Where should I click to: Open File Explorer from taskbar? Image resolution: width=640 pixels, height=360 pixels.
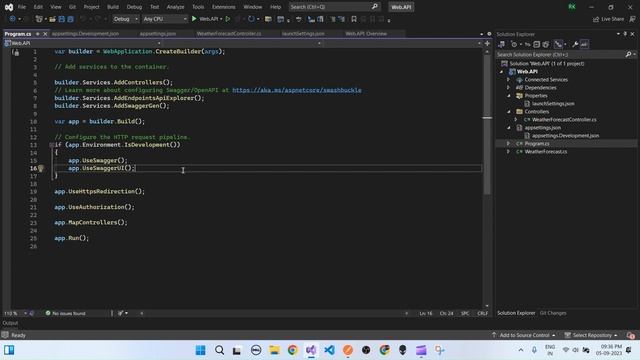pyautogui.click(x=274, y=350)
